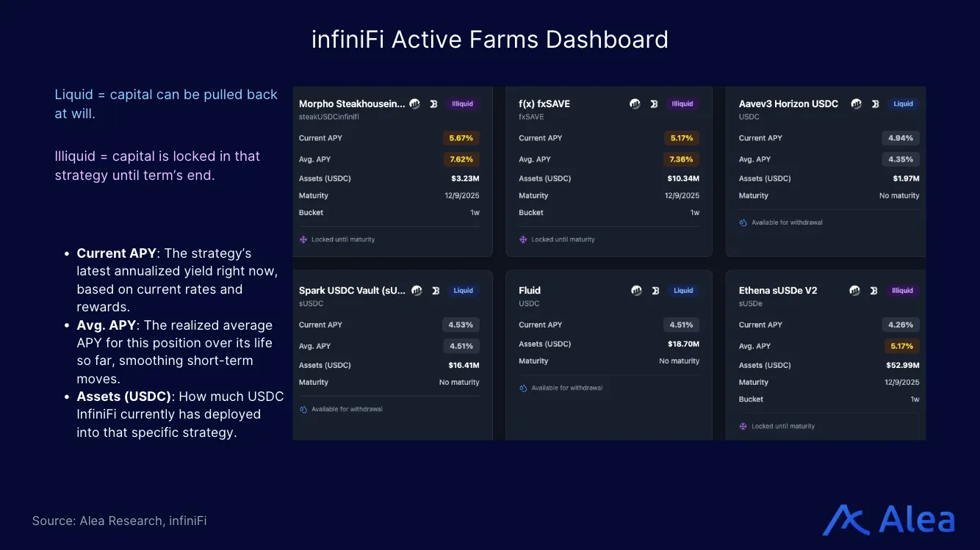Click Available for withdrawal on Spark USDC Vault
This screenshot has width=980, height=550.
point(347,409)
